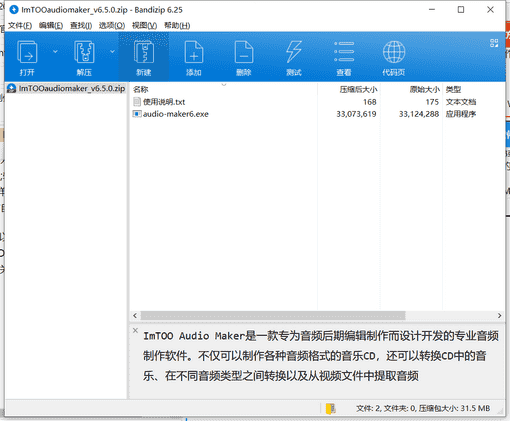
Task: Click the Delete (删除) toolbar icon
Action: (x=244, y=52)
